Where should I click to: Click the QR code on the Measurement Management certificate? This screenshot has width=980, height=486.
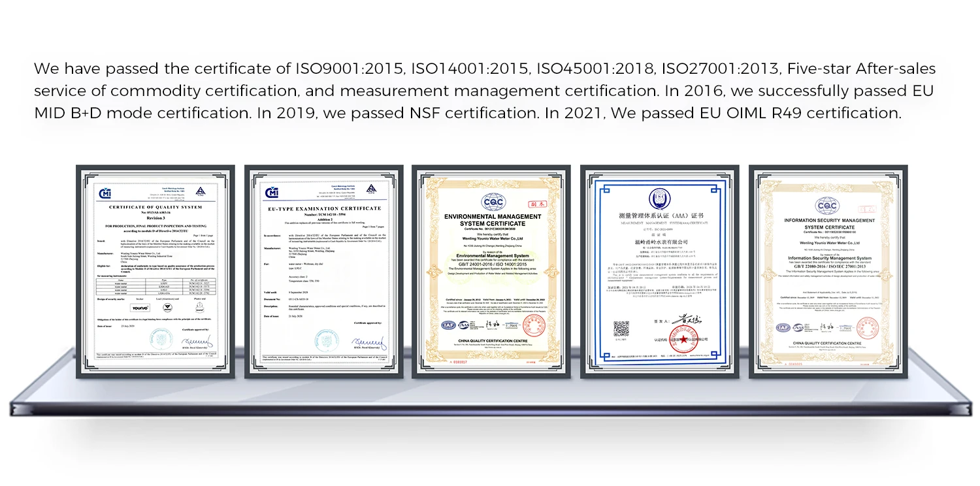click(x=621, y=329)
